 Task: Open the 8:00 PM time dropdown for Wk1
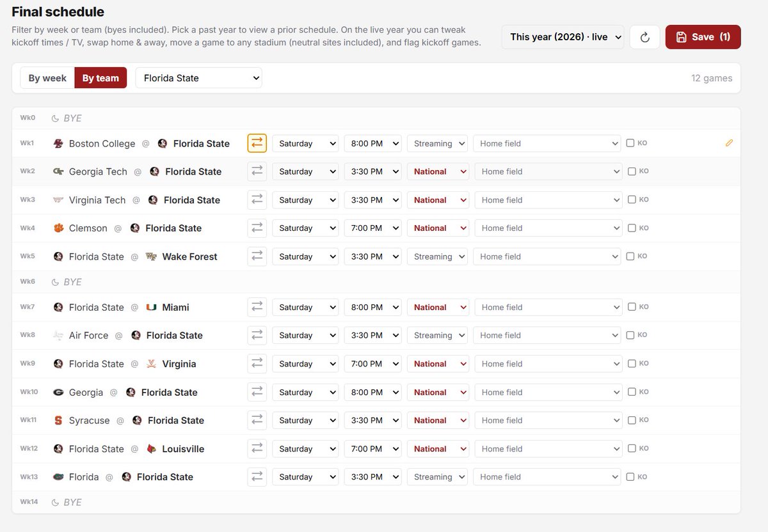point(372,143)
